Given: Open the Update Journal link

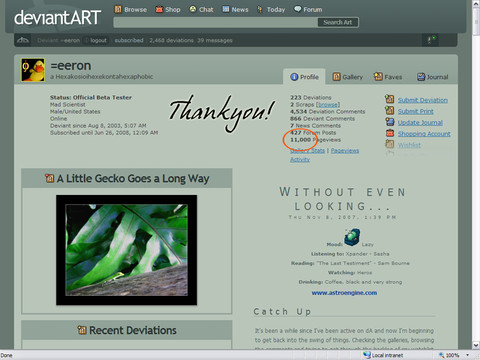Looking at the screenshot, I should [x=420, y=123].
